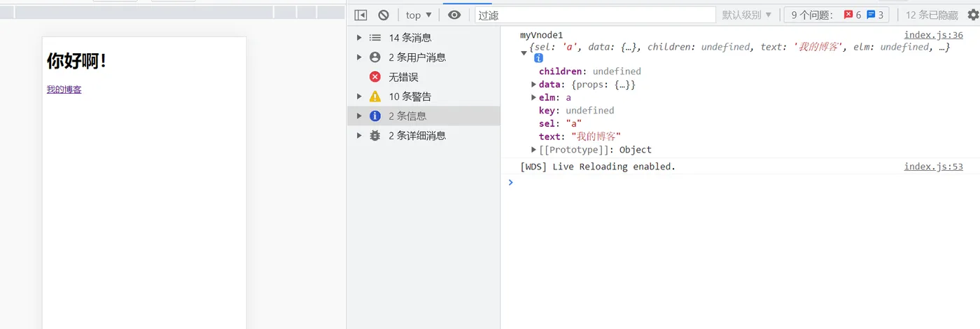
Task: Click the bug icon beside 2 条详细消息
Action: 375,136
